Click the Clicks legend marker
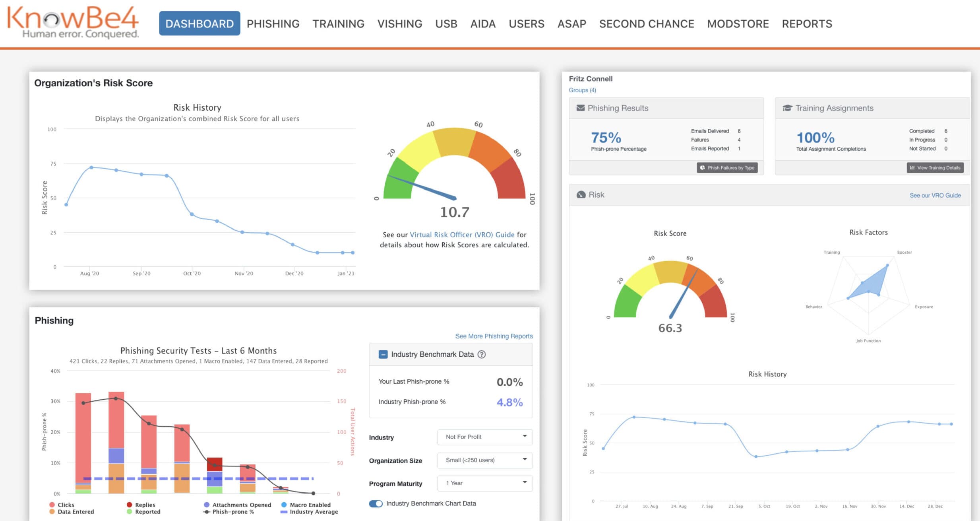 tap(52, 505)
